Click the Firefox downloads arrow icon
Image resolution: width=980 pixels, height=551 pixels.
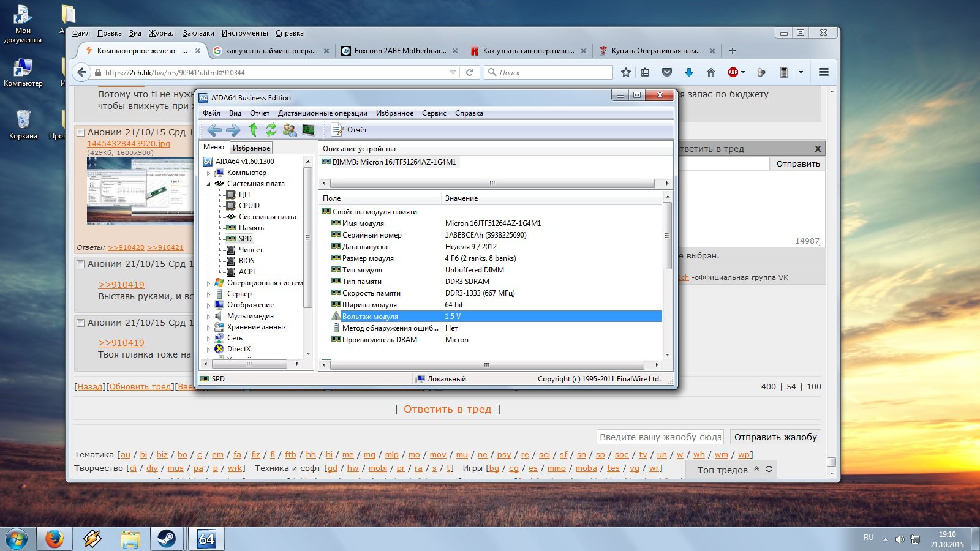pos(689,72)
